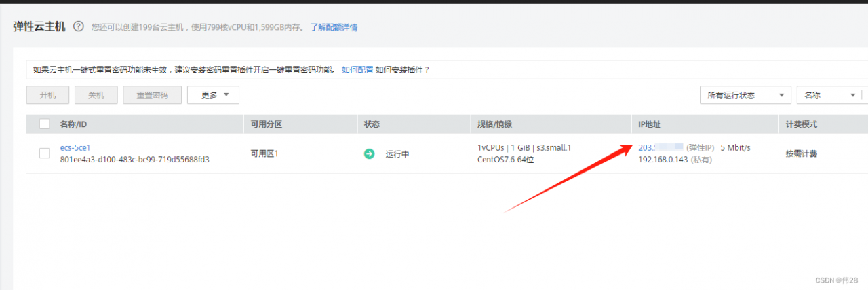Open the ecs-5ce1 instance name link

(75, 147)
